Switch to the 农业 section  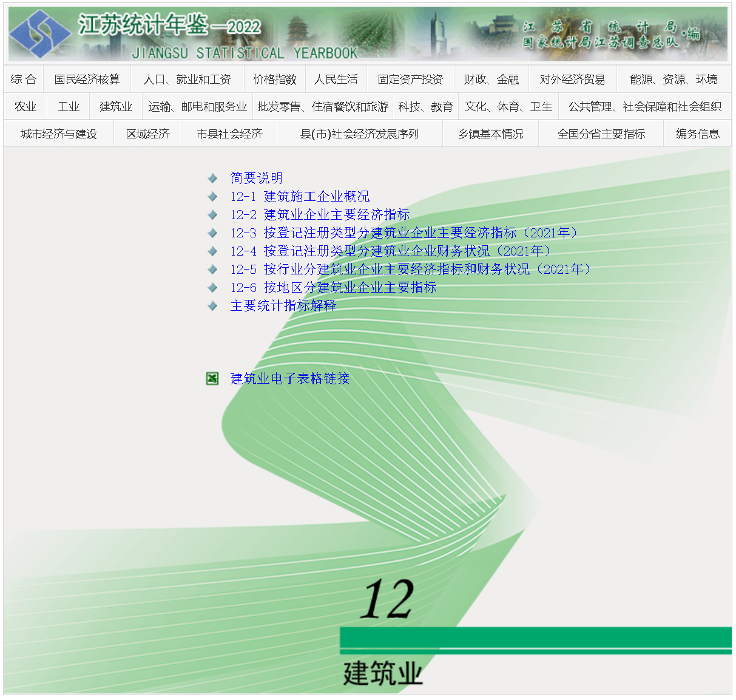click(x=25, y=107)
